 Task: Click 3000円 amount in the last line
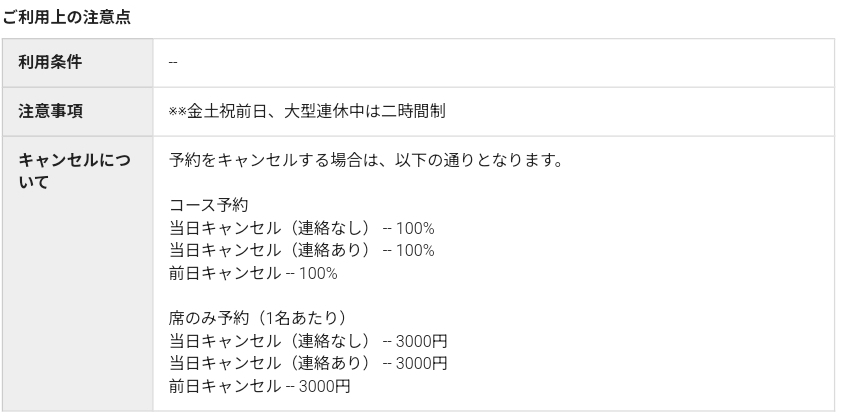[324, 386]
